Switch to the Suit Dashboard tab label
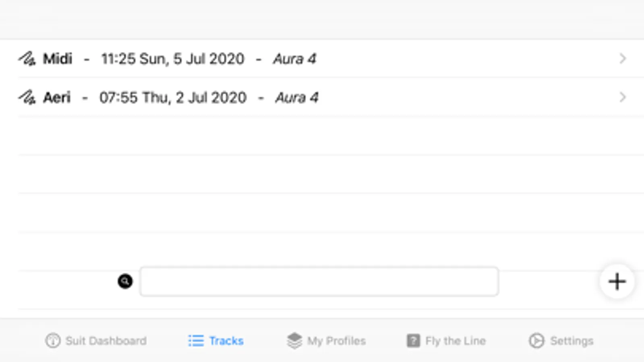The image size is (644, 362). click(106, 341)
